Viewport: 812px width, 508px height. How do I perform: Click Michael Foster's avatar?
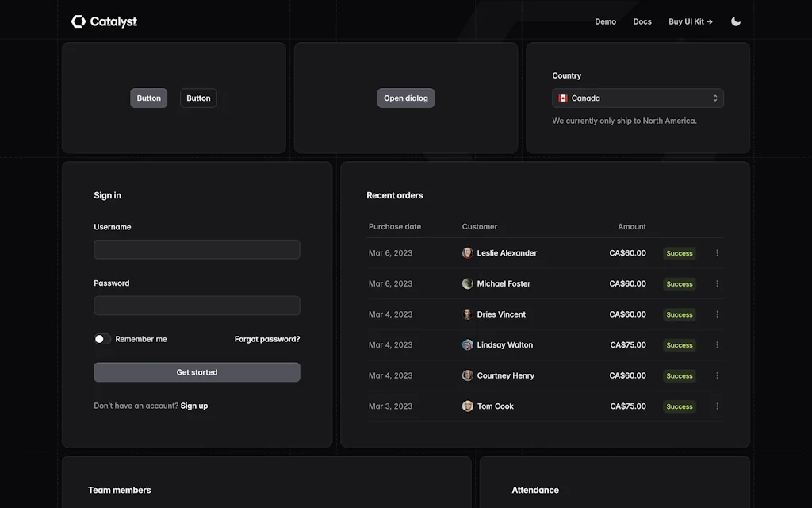click(467, 283)
